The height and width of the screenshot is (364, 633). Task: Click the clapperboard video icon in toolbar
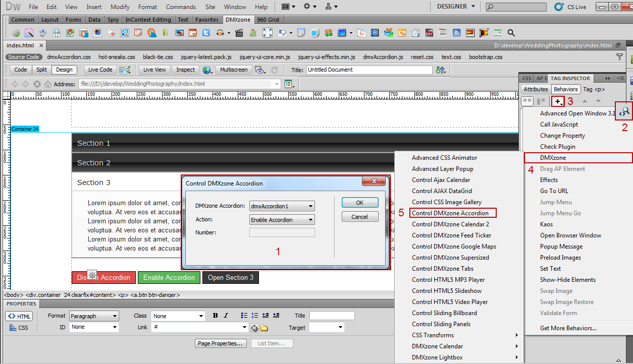pos(239,33)
